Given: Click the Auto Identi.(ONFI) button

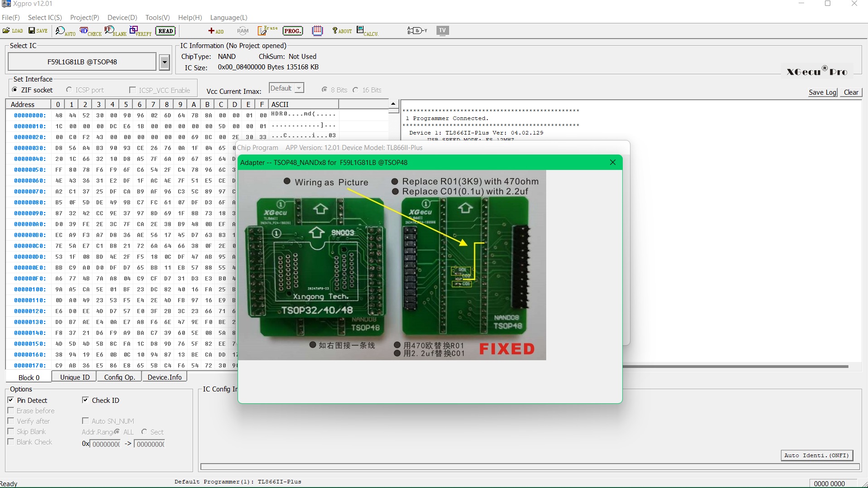Looking at the screenshot, I should pyautogui.click(x=817, y=455).
